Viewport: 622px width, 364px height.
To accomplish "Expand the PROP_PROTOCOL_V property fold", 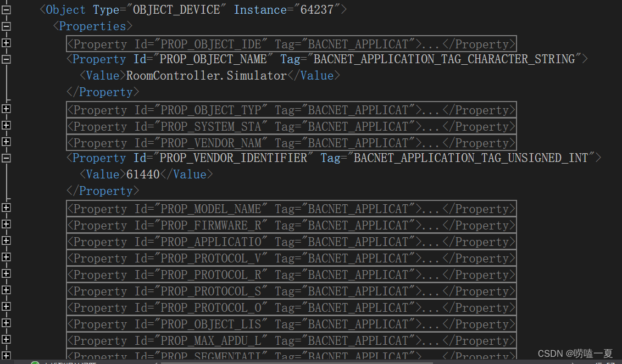I will pos(6,257).
